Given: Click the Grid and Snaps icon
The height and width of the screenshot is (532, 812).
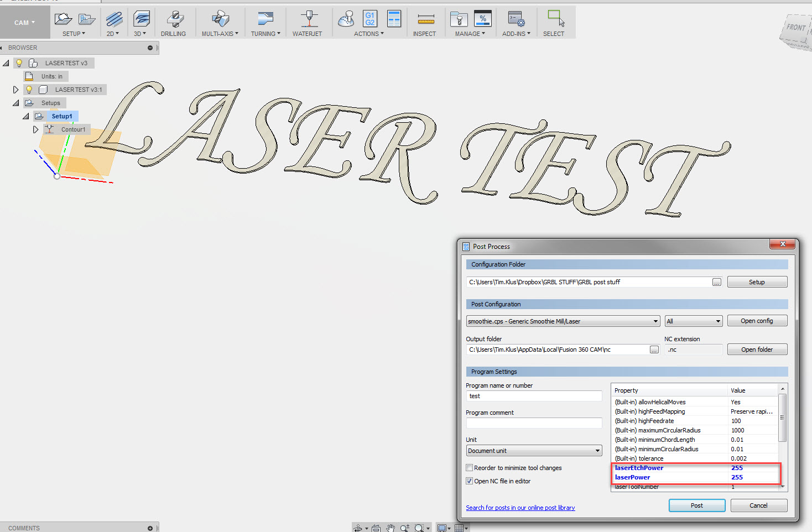Looking at the screenshot, I should tap(459, 528).
